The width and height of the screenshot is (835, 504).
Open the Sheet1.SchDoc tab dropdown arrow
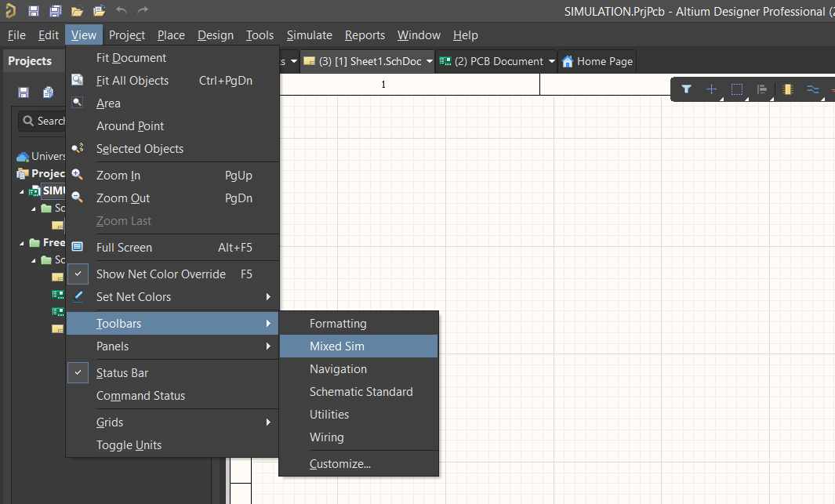click(429, 61)
